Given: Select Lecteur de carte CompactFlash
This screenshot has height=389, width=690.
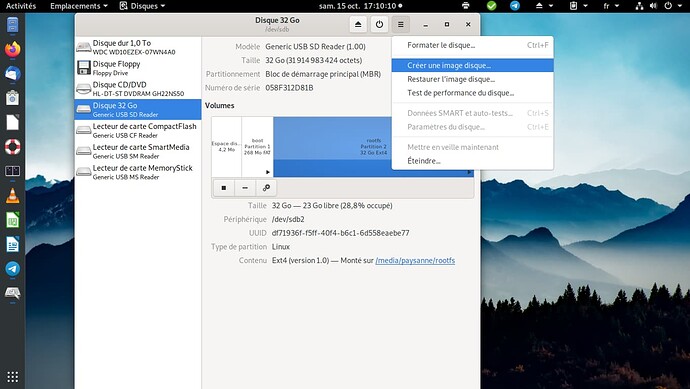Looking at the screenshot, I should (x=138, y=130).
